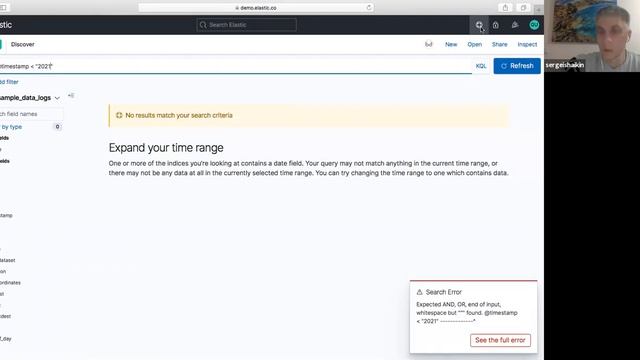Open the newsfeed icon in the header
The height and width of the screenshot is (360, 640).
[515, 25]
